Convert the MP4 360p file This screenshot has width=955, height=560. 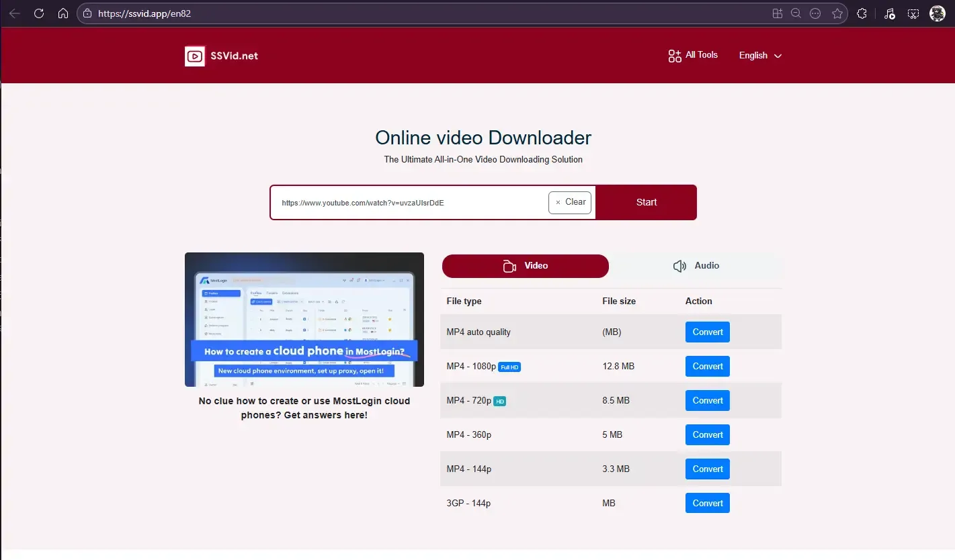(x=707, y=434)
